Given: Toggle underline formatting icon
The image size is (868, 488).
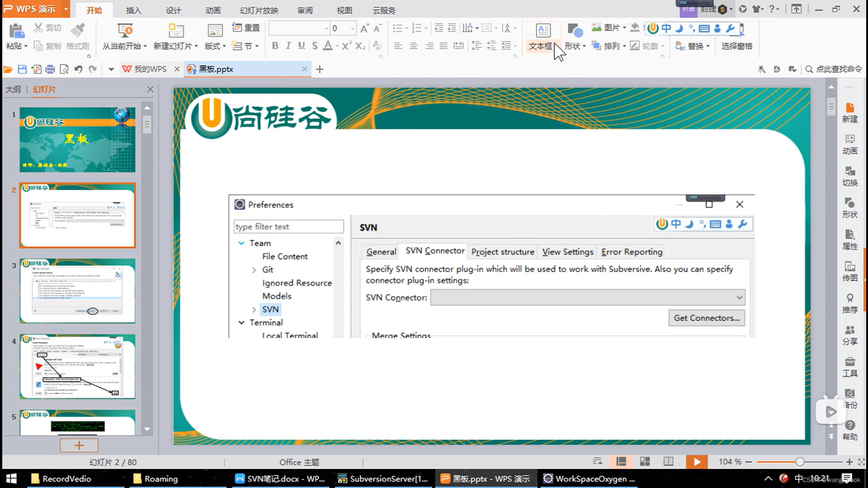Looking at the screenshot, I should point(301,47).
